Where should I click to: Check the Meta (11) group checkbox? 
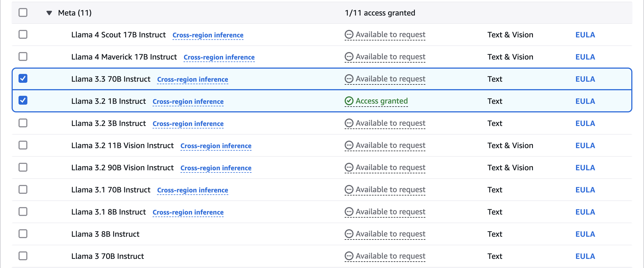click(x=23, y=12)
